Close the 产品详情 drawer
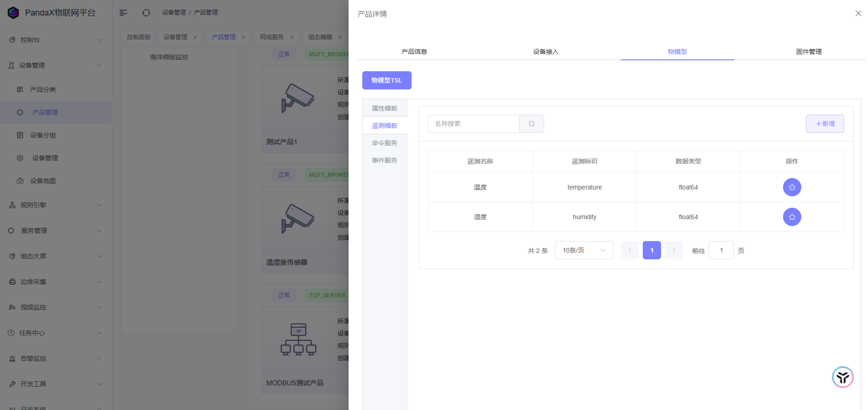The image size is (868, 410). [858, 13]
